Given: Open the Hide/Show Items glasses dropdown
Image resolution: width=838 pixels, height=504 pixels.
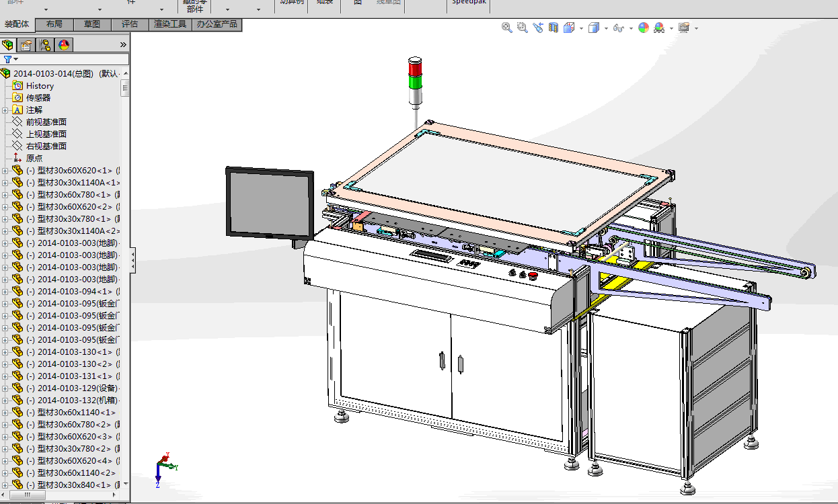Looking at the screenshot, I should click(630, 28).
